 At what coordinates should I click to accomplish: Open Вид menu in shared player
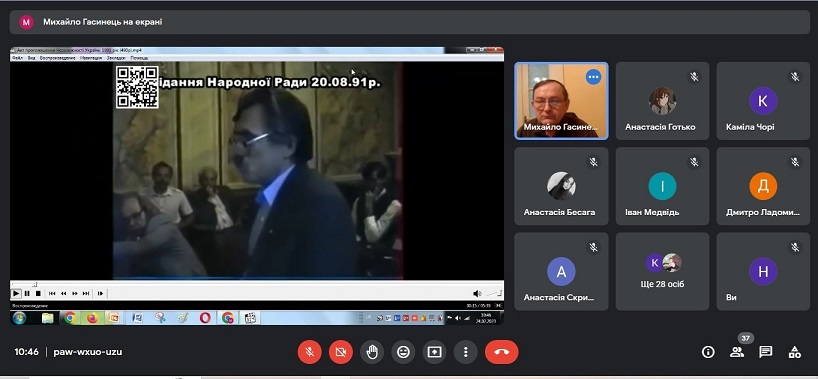pyautogui.click(x=31, y=58)
